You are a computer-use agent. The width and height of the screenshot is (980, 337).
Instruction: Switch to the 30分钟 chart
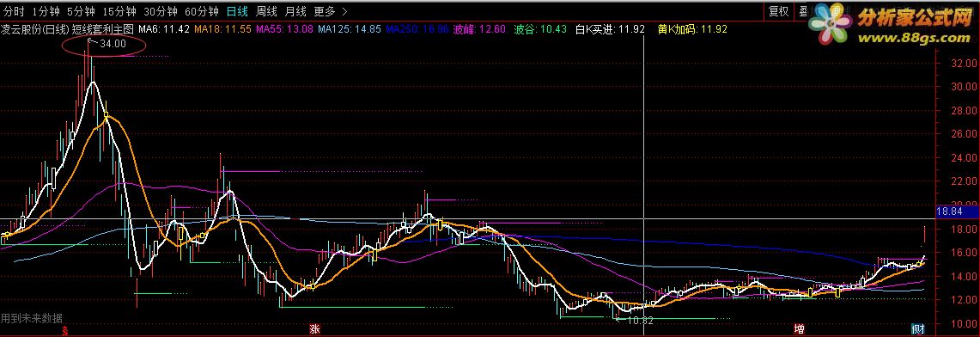[161, 11]
